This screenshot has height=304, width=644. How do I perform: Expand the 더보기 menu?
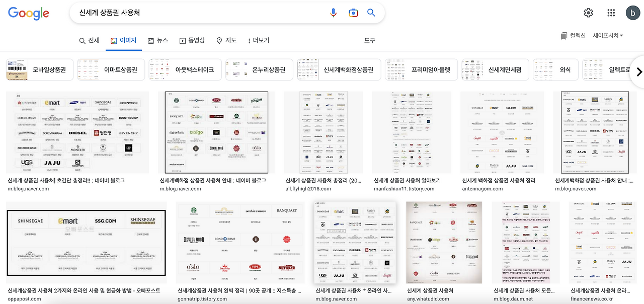(x=259, y=40)
